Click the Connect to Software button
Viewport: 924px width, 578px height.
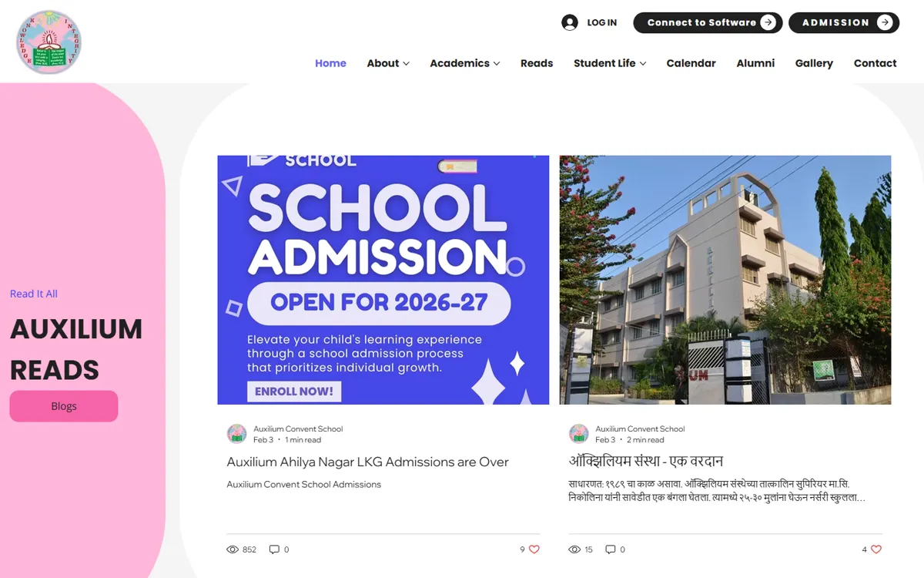point(708,22)
